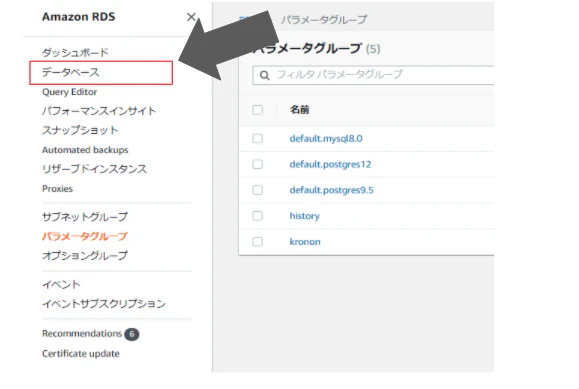Check the box for default.postgres12
This screenshot has width=579, height=389.
(x=257, y=164)
